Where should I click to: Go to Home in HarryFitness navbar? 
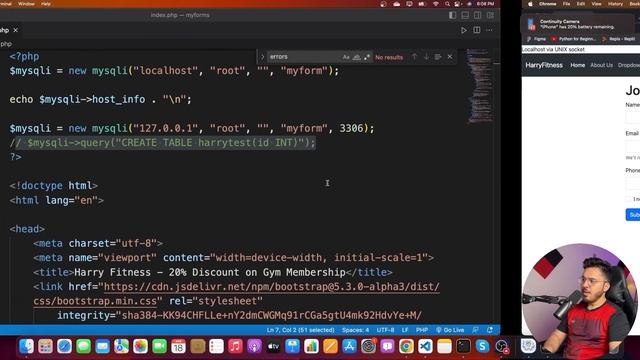[x=578, y=65]
